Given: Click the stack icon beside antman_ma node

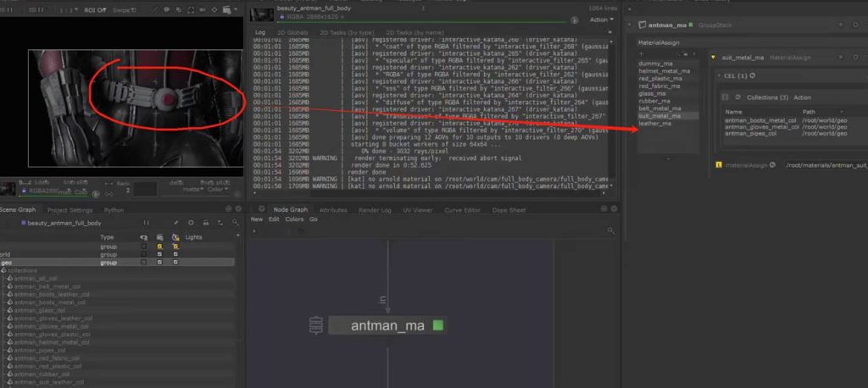Looking at the screenshot, I should click(316, 325).
